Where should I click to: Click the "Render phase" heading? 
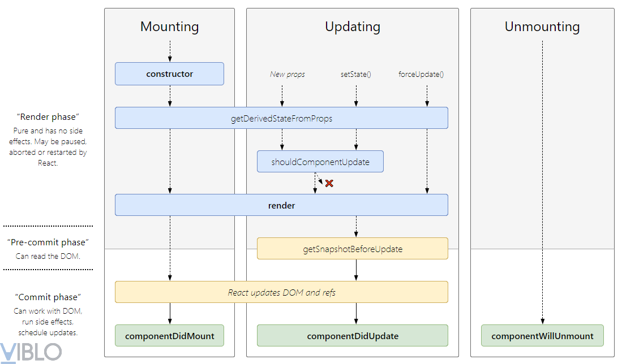(x=48, y=117)
